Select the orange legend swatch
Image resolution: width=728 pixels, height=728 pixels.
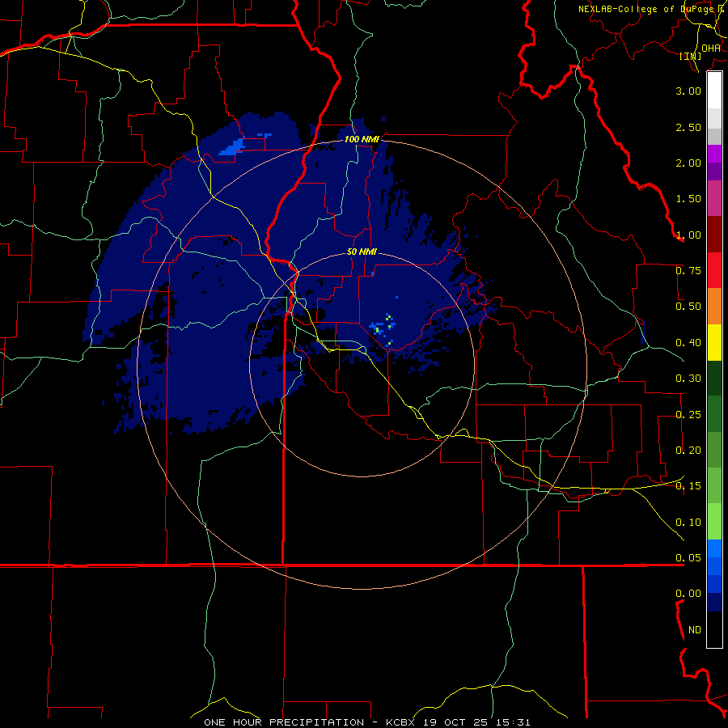click(x=714, y=306)
